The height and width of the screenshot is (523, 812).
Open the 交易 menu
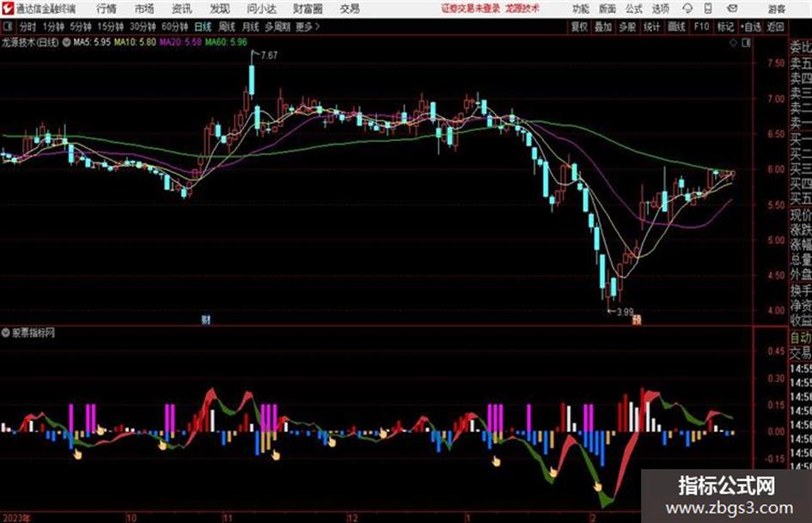tap(350, 9)
